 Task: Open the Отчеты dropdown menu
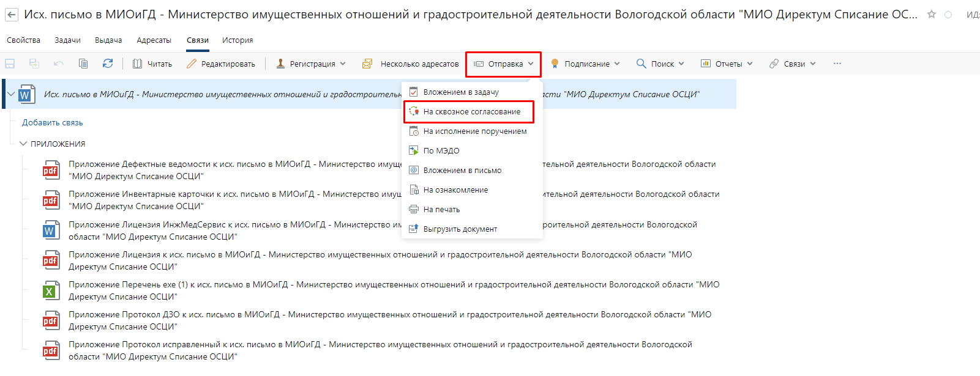727,64
